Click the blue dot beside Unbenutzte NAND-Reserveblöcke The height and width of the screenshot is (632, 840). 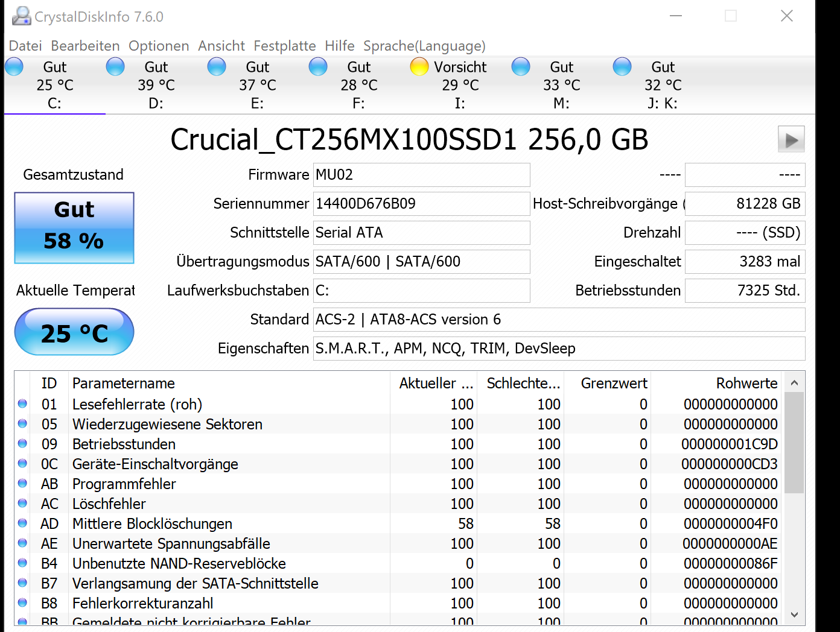pyautogui.click(x=22, y=563)
